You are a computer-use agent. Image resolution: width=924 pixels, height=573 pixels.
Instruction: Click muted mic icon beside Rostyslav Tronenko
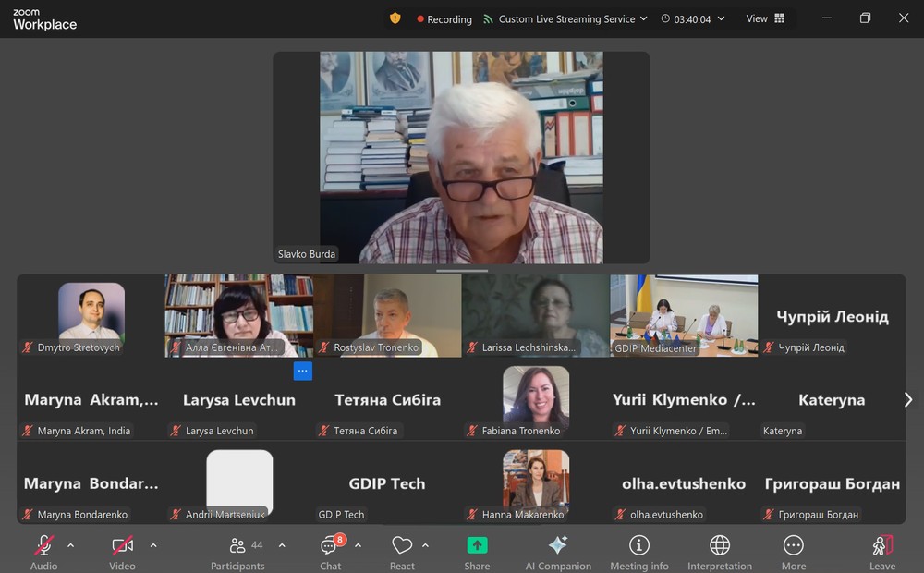324,347
